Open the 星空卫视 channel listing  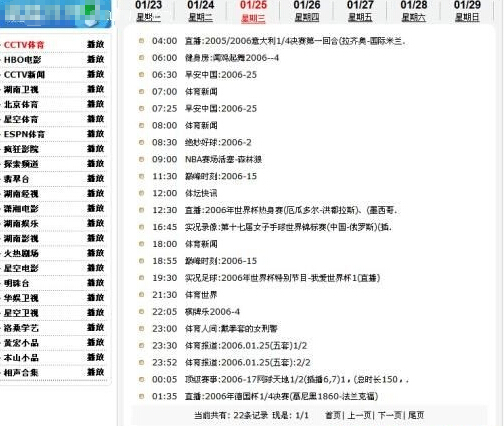(21, 313)
